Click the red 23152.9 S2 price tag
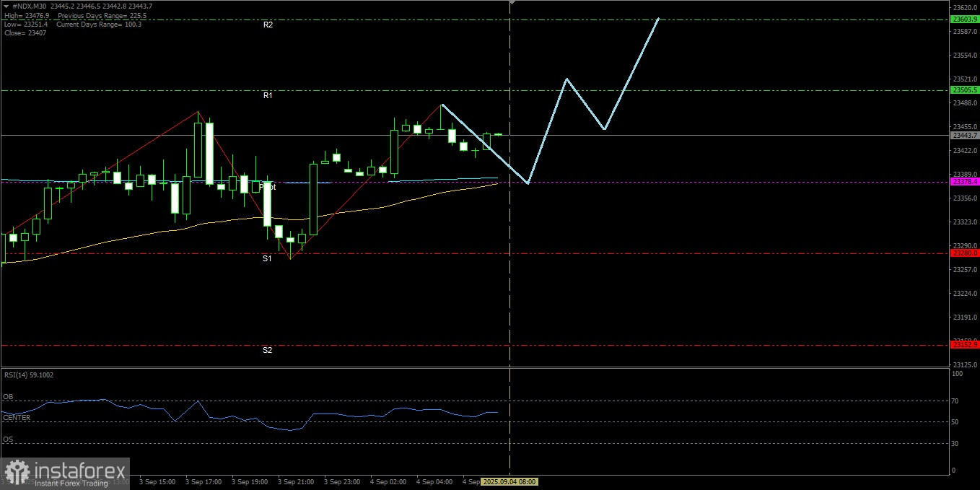Screen dimensions: 980x490 pyautogui.click(x=965, y=345)
